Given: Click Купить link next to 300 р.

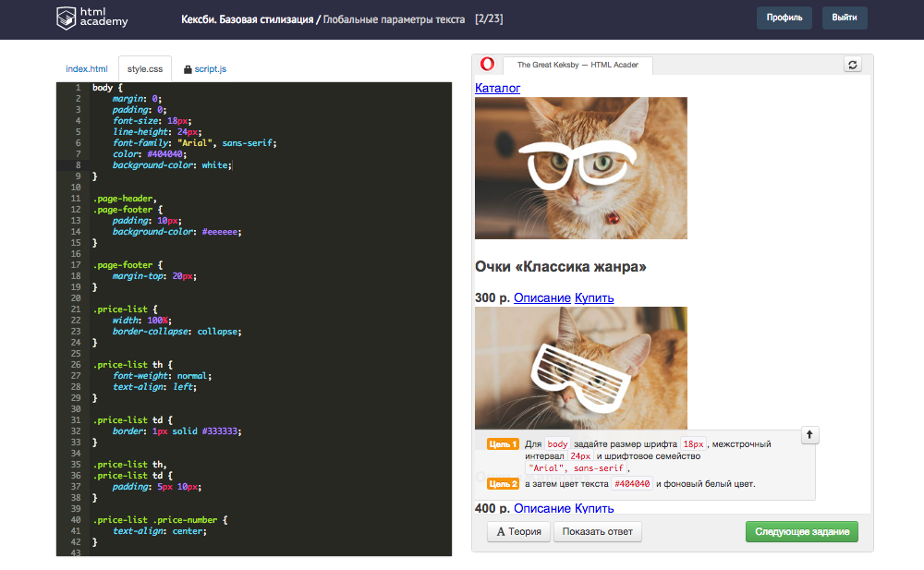Looking at the screenshot, I should point(594,297).
